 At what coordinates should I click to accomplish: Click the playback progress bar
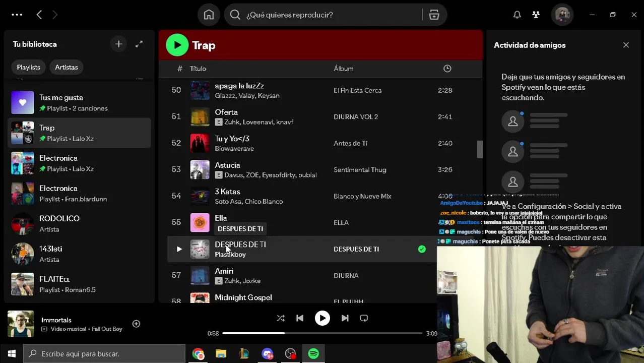pos(322,333)
